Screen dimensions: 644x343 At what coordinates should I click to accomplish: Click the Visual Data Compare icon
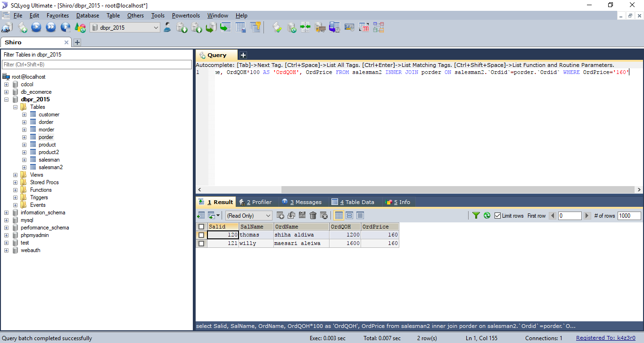(349, 27)
